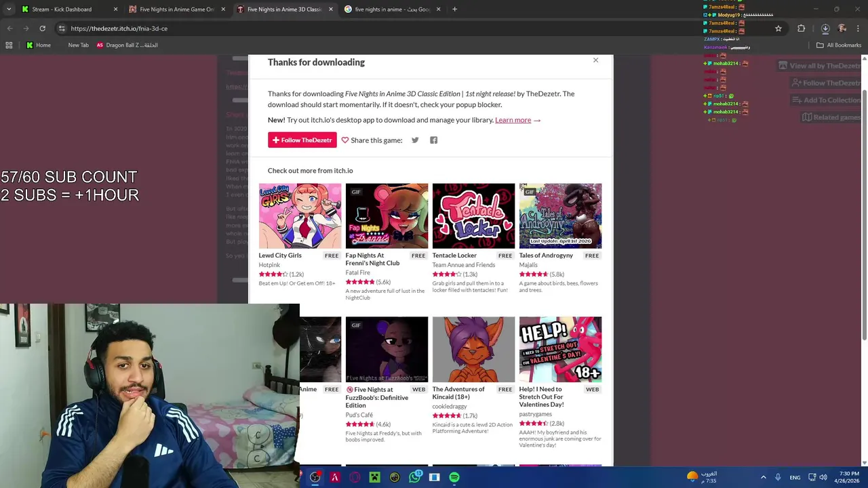The height and width of the screenshot is (488, 868).
Task: Click Add To Collection behind the dialog
Action: pos(826,100)
